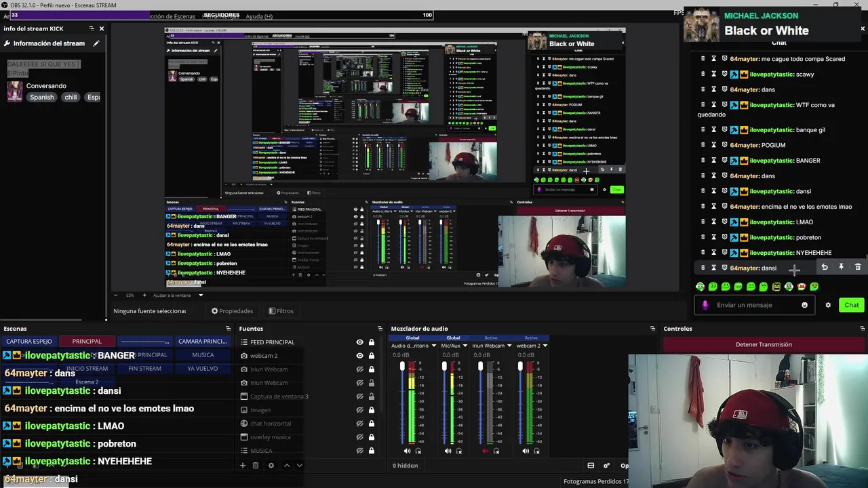
Task: Click Detener Transmisión button
Action: coord(764,344)
